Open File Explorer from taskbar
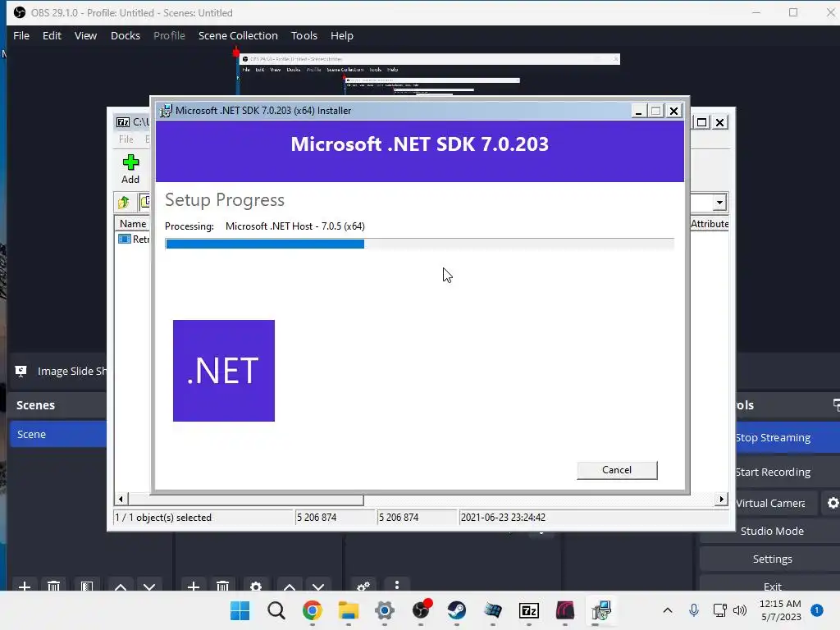Image resolution: width=840 pixels, height=630 pixels. point(348,610)
